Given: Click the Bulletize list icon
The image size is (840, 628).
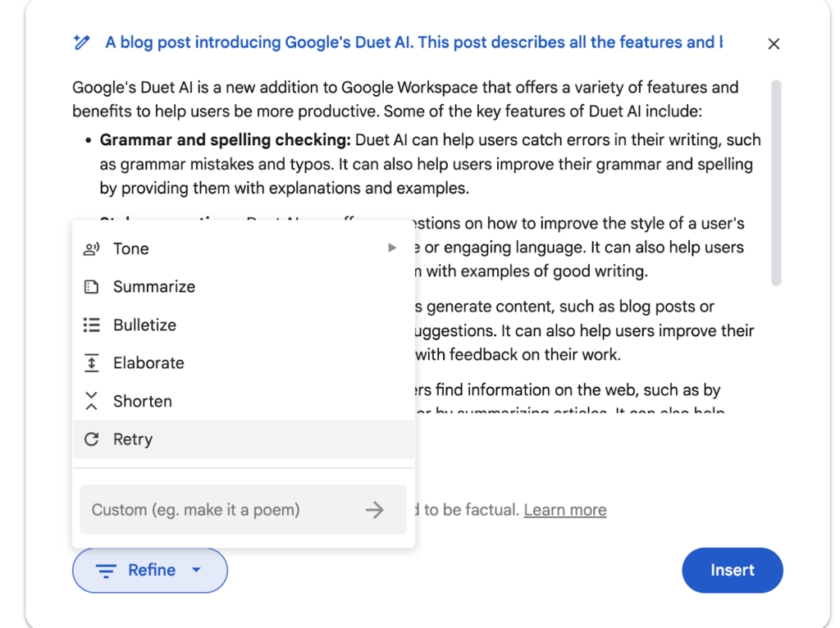Looking at the screenshot, I should click(91, 325).
